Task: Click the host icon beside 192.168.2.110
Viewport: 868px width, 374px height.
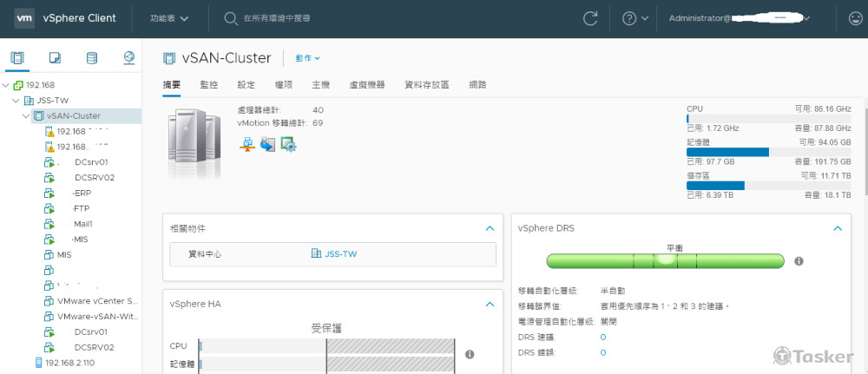Action: click(x=38, y=363)
